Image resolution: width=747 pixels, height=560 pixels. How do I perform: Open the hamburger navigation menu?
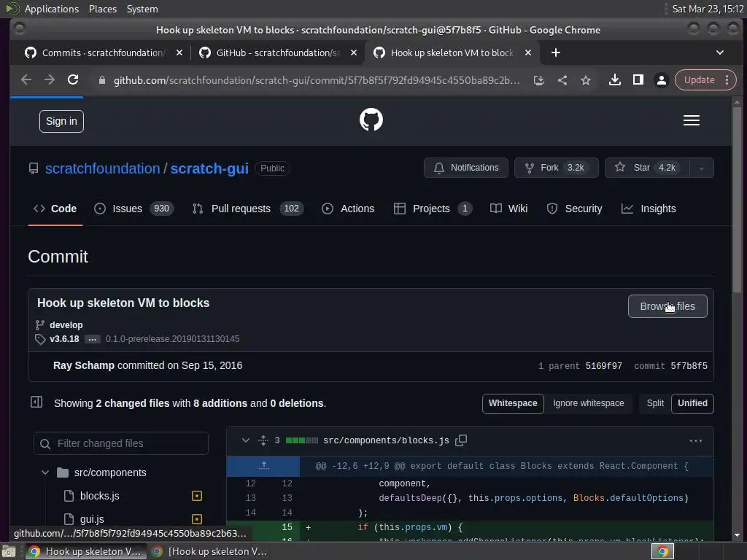tap(692, 120)
